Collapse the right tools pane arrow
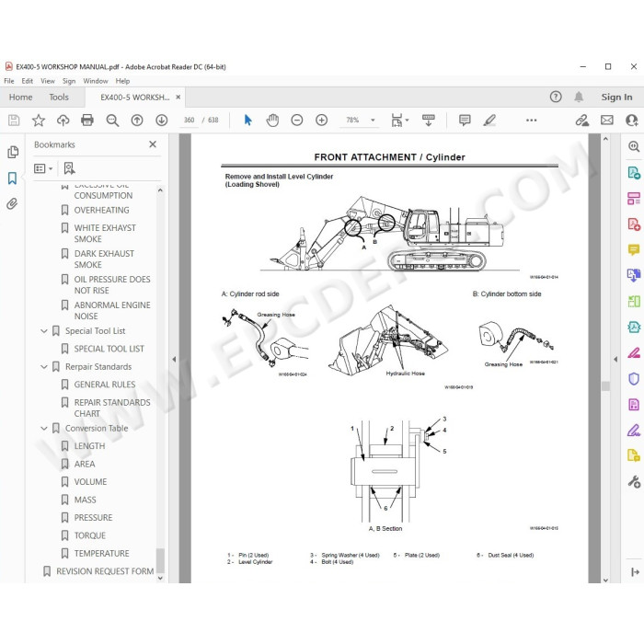Image resolution: width=644 pixels, height=644 pixels. point(615,359)
